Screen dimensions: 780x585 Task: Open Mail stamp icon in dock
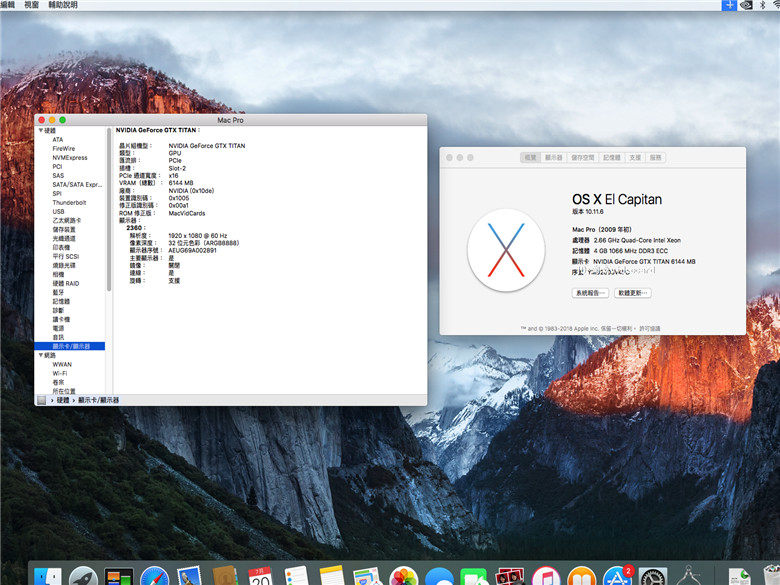[x=190, y=577]
